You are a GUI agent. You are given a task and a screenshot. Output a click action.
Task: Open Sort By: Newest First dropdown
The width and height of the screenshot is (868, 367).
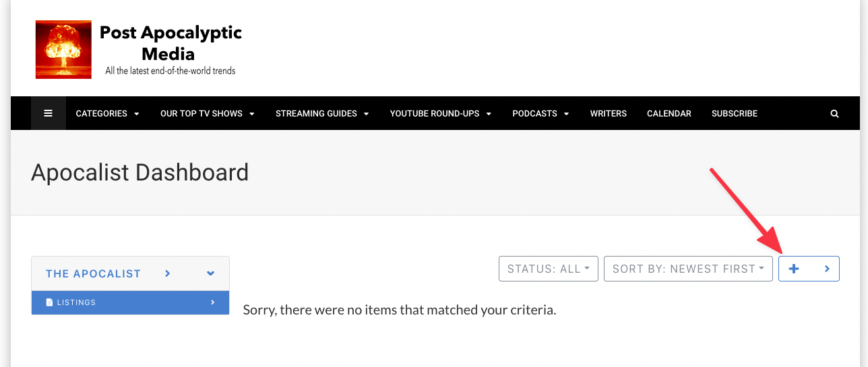pyautogui.click(x=688, y=269)
